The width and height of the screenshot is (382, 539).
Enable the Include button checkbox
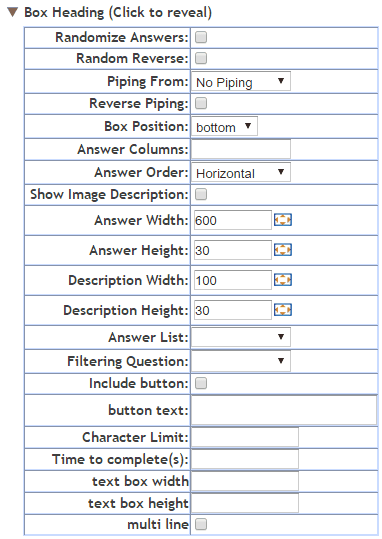coord(201,383)
